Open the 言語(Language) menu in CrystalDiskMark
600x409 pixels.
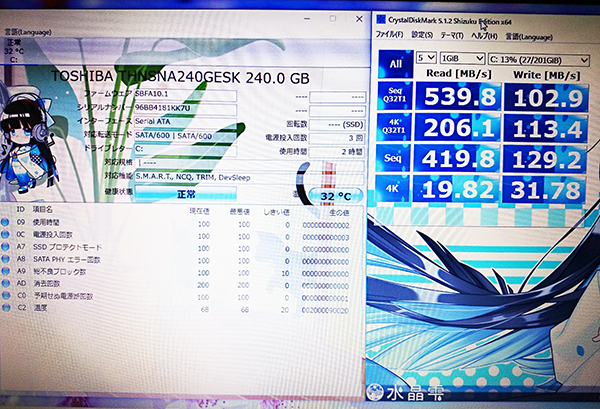529,37
